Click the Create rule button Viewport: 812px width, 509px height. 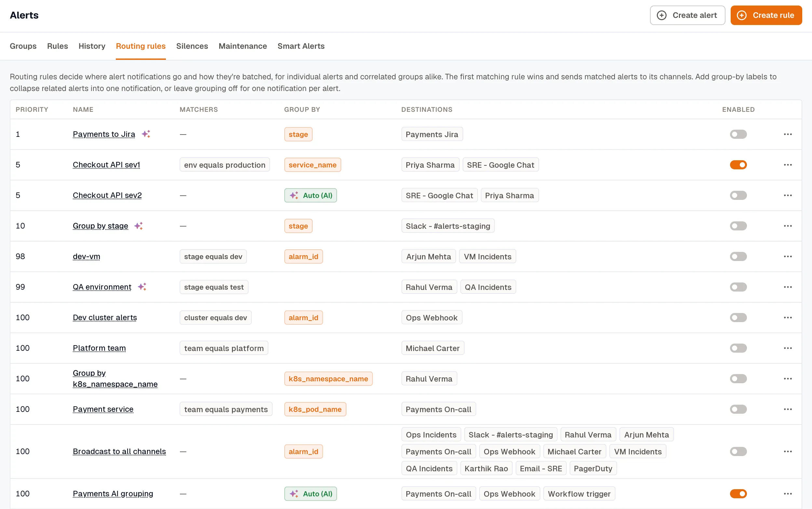coord(766,15)
